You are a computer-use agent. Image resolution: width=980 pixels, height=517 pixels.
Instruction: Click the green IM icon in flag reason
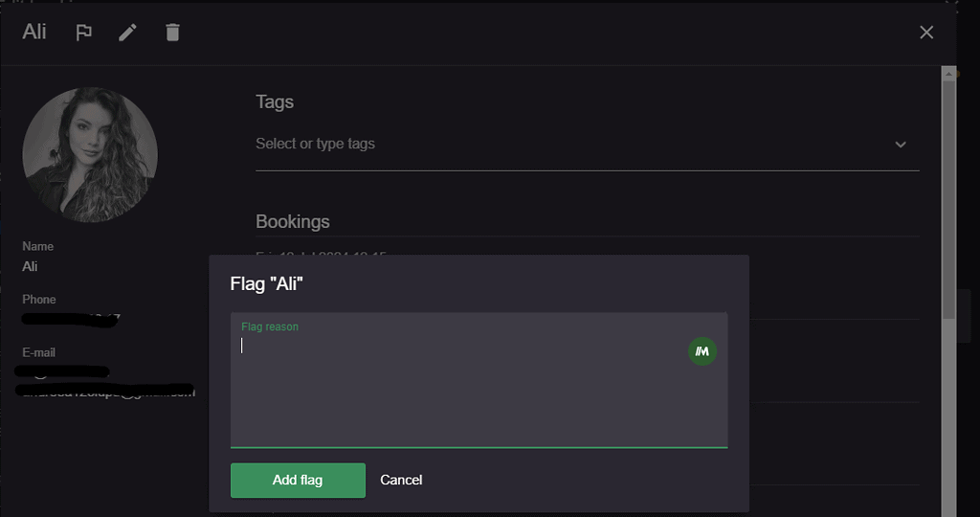pyautogui.click(x=702, y=351)
